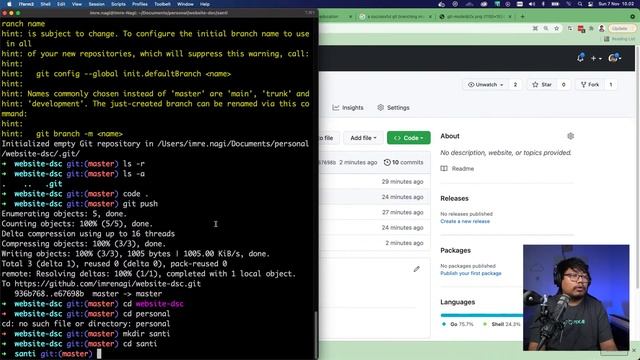The width and height of the screenshot is (640, 360).
Task: Open GitHub notifications bell
Action: coord(580,58)
